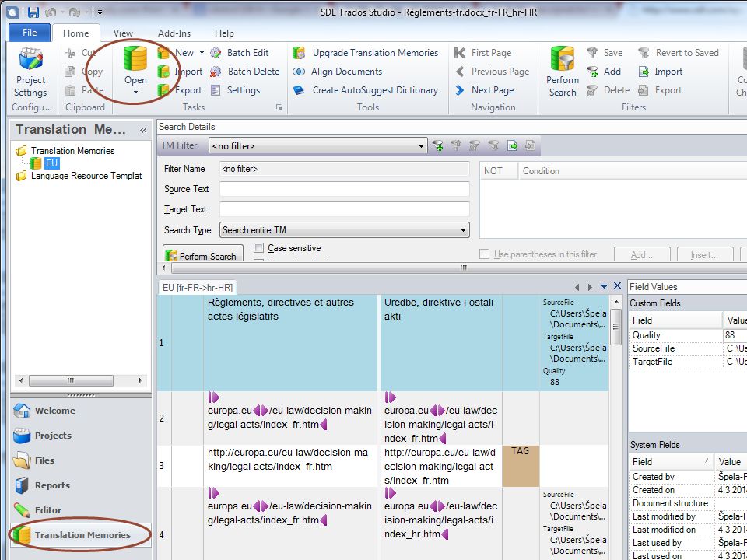Open a translation memory with the Open button
Image resolution: width=747 pixels, height=560 pixels.
(x=135, y=71)
